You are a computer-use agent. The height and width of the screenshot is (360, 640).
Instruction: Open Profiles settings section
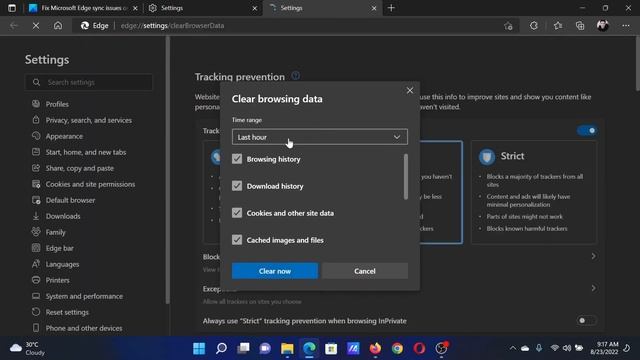(x=57, y=104)
